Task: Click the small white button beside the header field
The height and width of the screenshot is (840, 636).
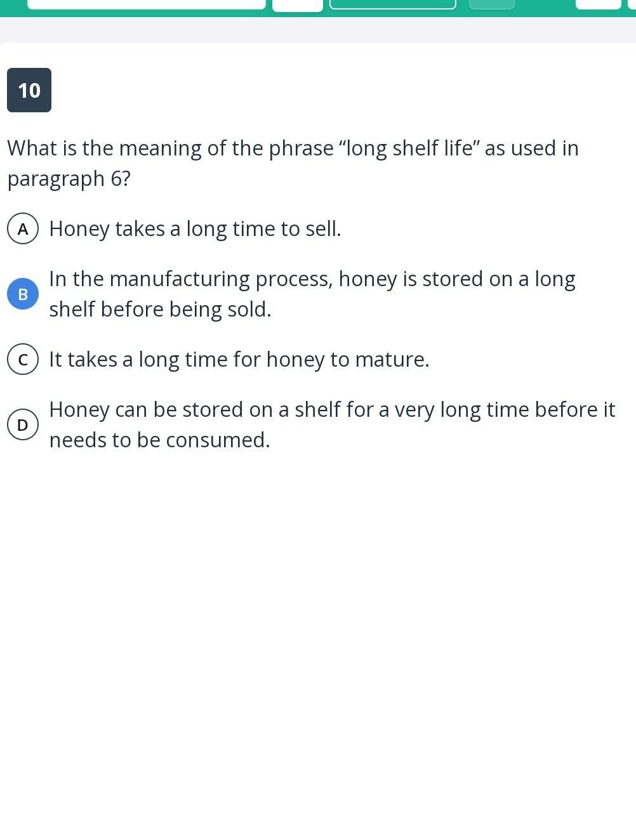Action: [297, 5]
